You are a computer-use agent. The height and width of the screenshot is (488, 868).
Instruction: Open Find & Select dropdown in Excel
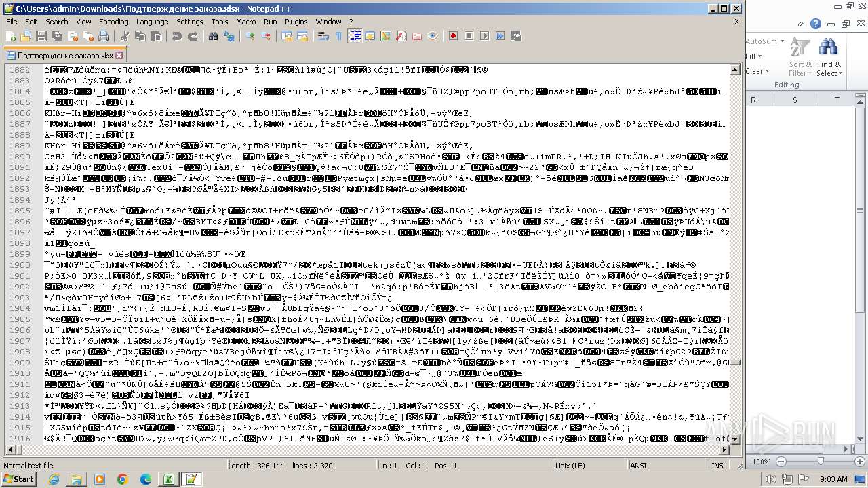tap(829, 58)
